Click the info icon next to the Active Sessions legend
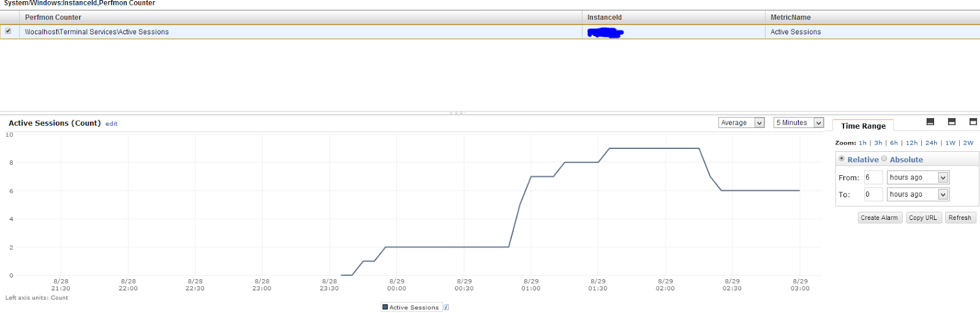 446,307
